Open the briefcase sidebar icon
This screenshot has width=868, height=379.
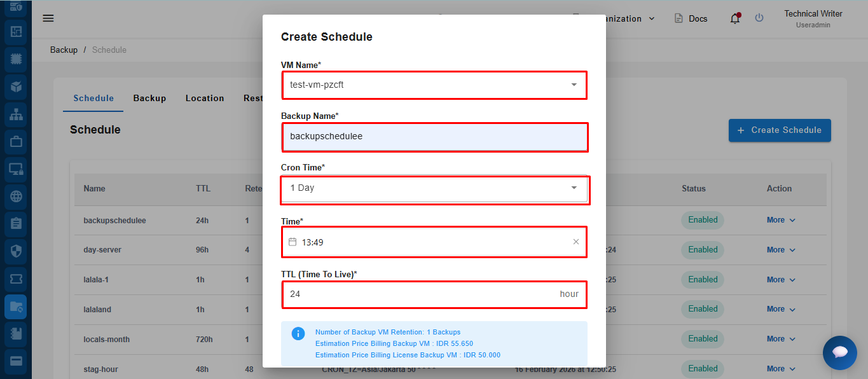[16, 141]
